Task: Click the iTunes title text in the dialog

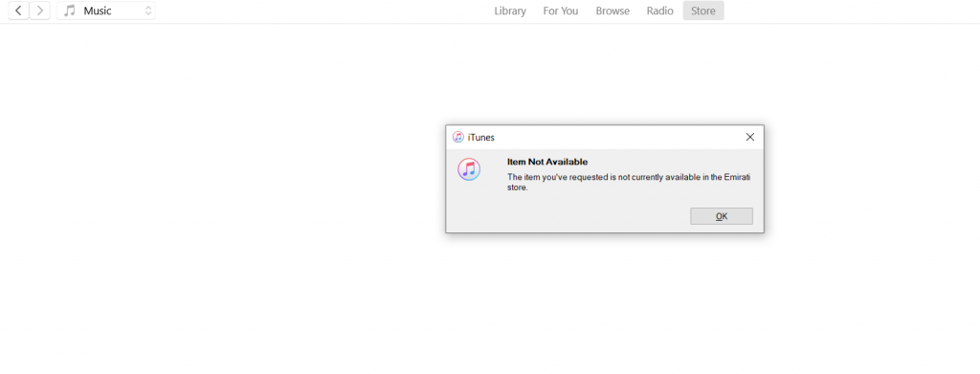Action: click(480, 138)
